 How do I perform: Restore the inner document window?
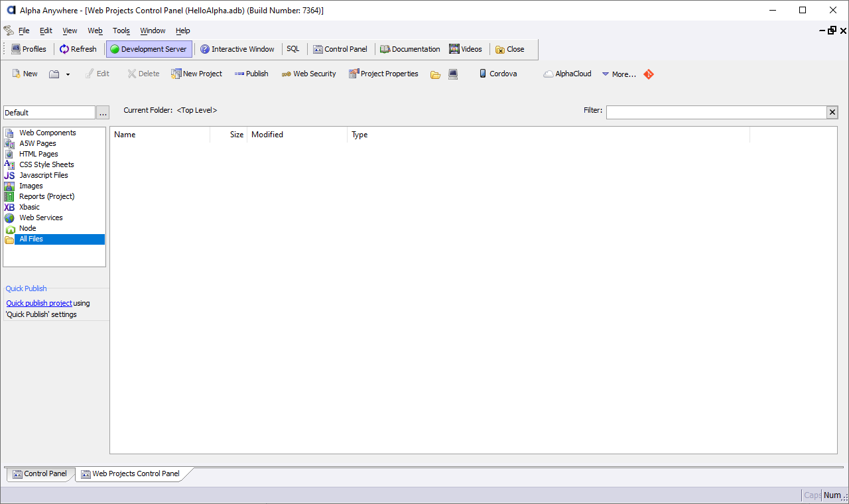click(832, 31)
